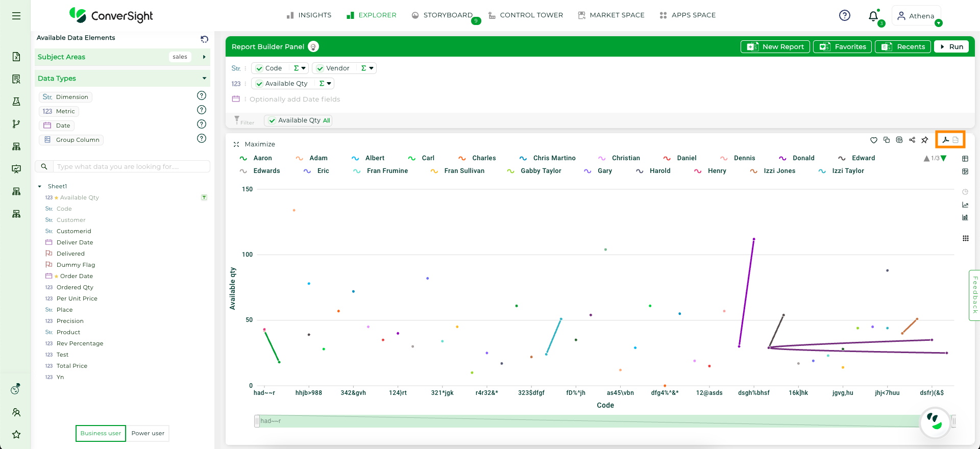This screenshot has width=980, height=449.
Task: Go to the Storyboard tab
Action: click(x=442, y=15)
